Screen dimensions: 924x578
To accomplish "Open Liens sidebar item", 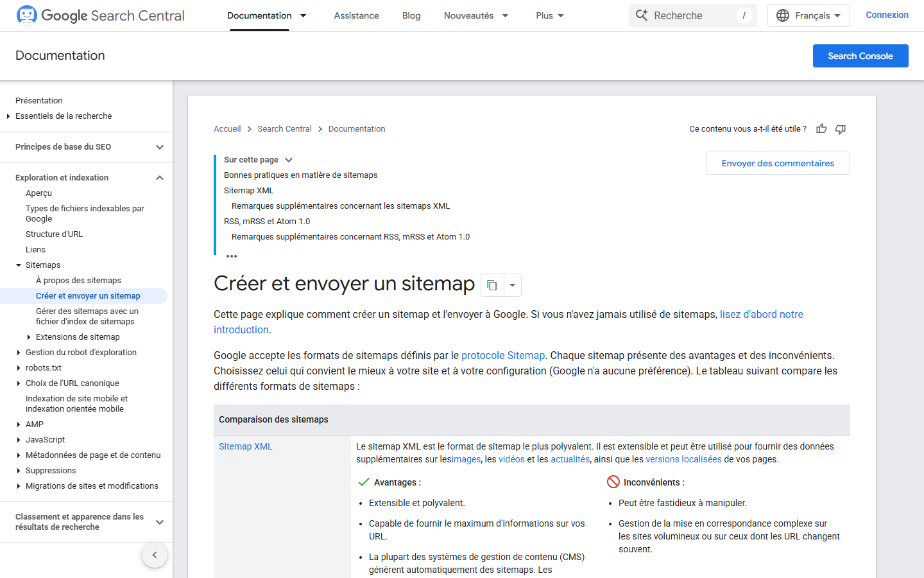I will pyautogui.click(x=35, y=250).
